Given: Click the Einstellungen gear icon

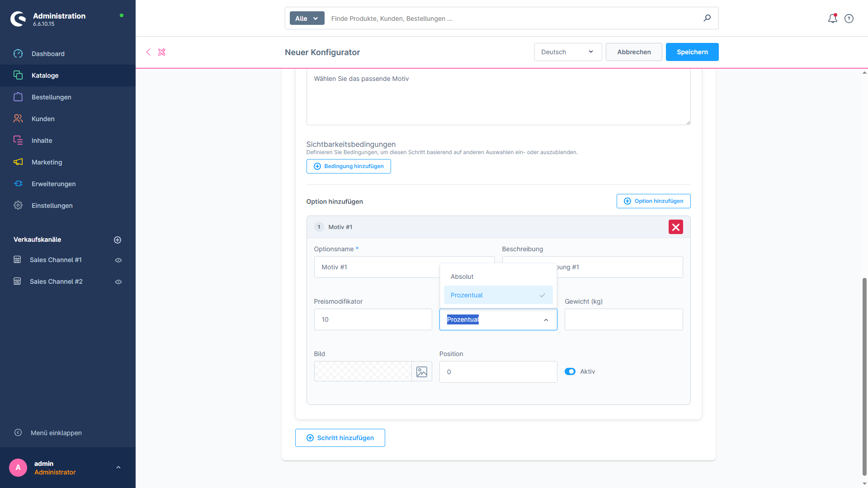Looking at the screenshot, I should [x=18, y=206].
